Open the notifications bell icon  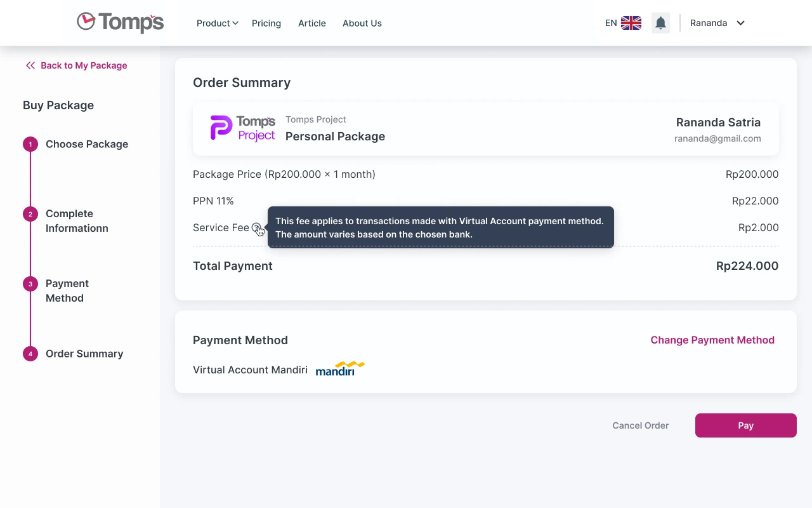pyautogui.click(x=660, y=23)
